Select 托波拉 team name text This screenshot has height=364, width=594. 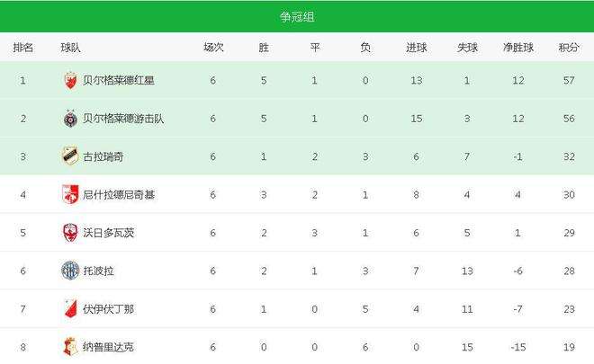click(x=98, y=271)
